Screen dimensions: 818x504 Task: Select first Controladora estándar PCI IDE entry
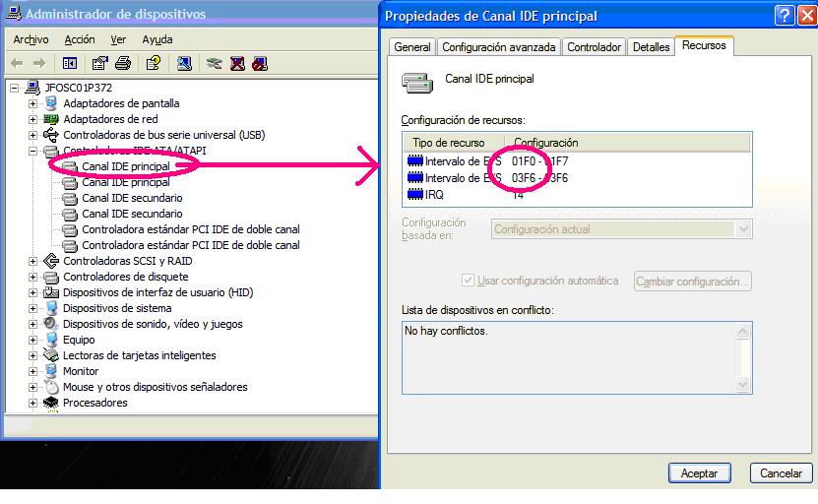point(190,229)
